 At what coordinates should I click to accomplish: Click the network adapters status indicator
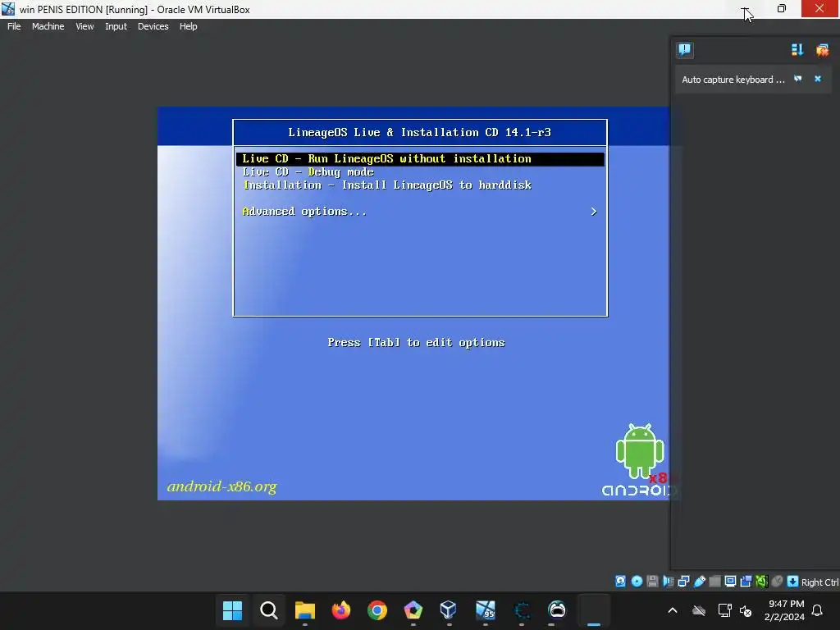pos(683,582)
